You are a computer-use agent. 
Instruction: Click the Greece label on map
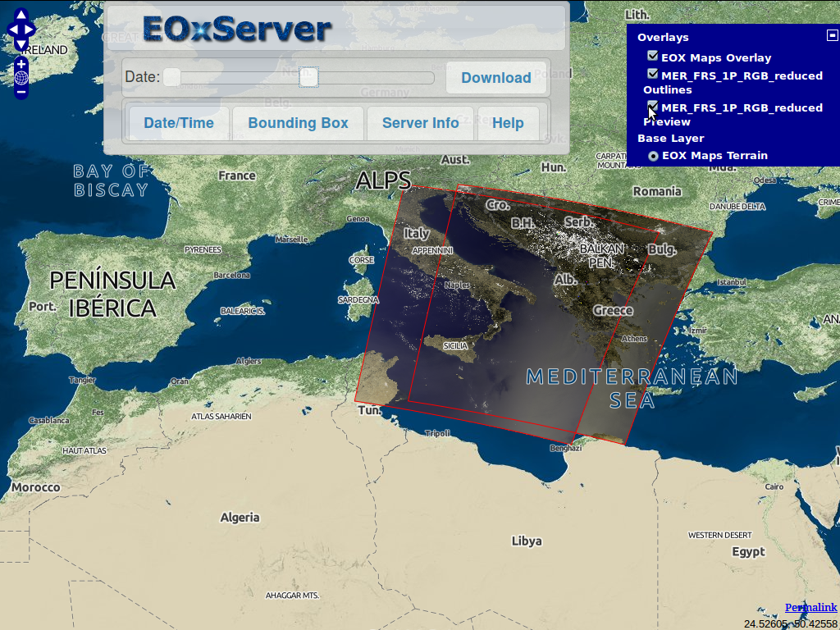coord(613,310)
